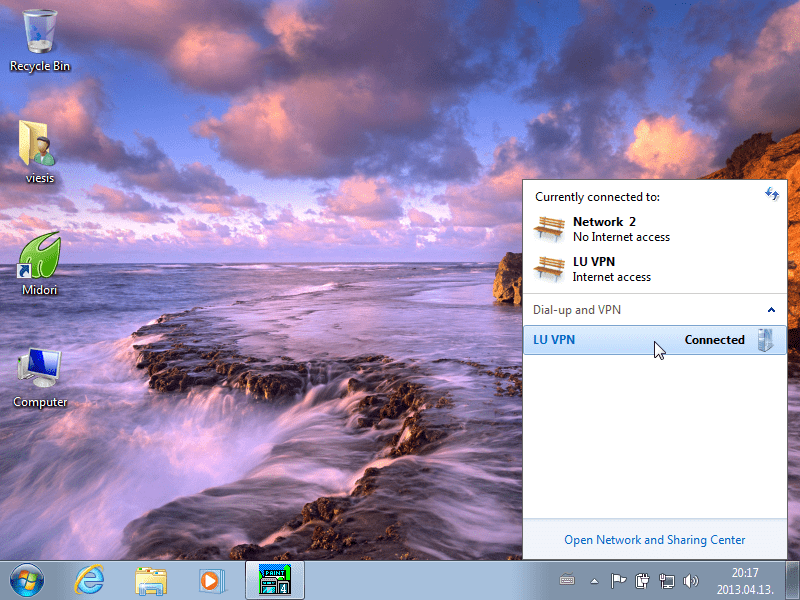Open the volume speaker tray icon
This screenshot has width=800, height=600.
(690, 580)
